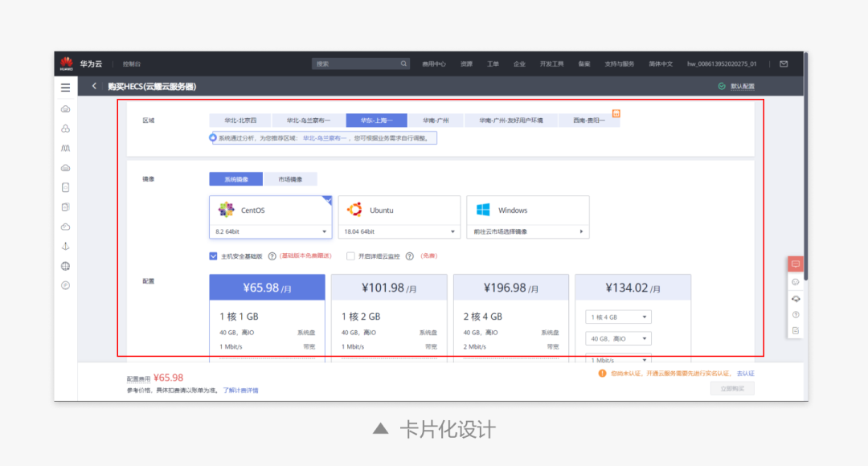Image resolution: width=868 pixels, height=466 pixels.
Task: Click the 去认证 link
Action: [x=745, y=374]
